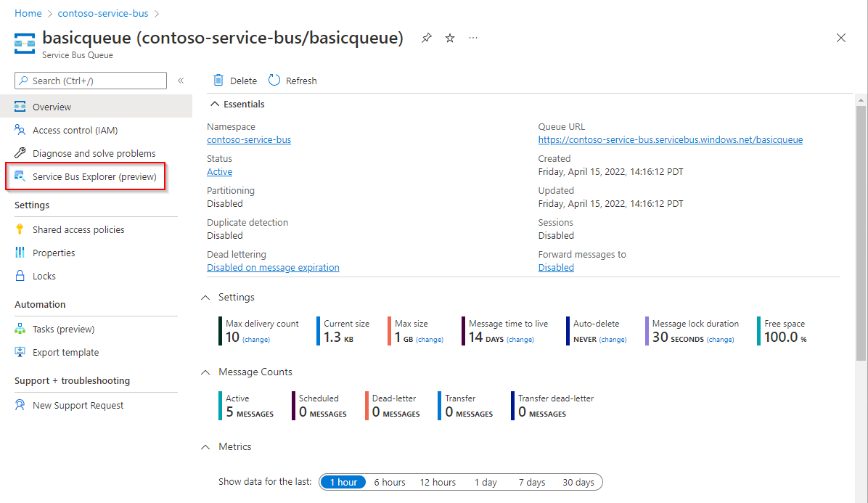The image size is (868, 503).
Task: Click the Refresh button label
Action: [x=301, y=81]
